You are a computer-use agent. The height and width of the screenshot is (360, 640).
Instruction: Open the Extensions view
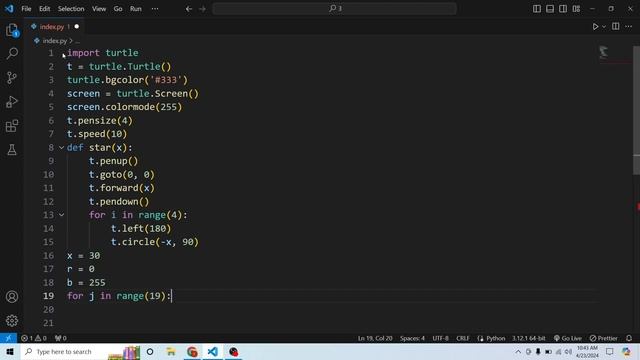pos(12,126)
